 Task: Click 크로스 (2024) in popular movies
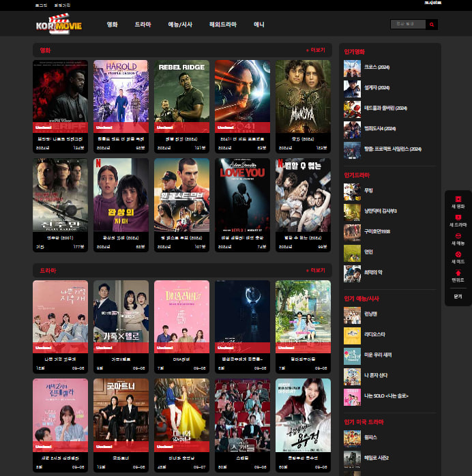(x=377, y=67)
